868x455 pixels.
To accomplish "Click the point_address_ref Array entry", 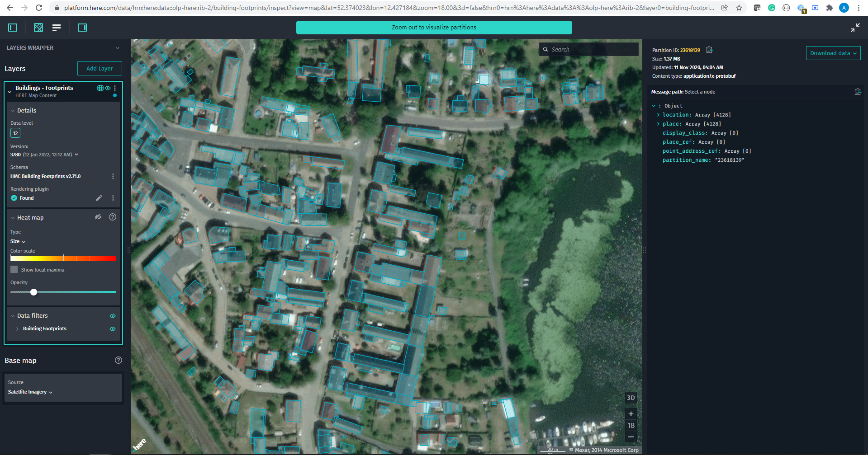I will pos(707,151).
